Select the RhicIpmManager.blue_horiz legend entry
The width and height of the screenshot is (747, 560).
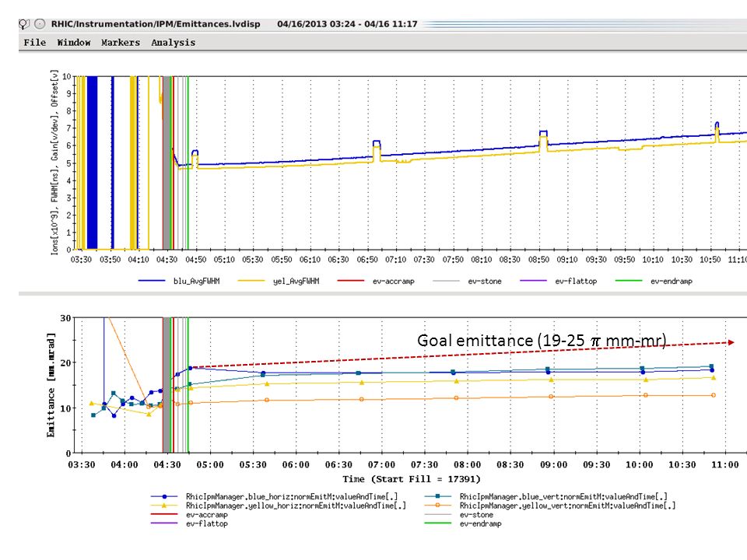(292, 497)
